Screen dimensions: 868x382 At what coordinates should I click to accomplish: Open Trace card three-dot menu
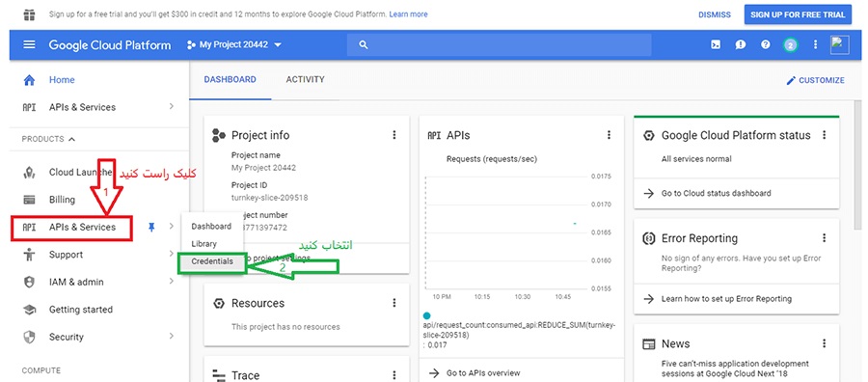coord(394,375)
